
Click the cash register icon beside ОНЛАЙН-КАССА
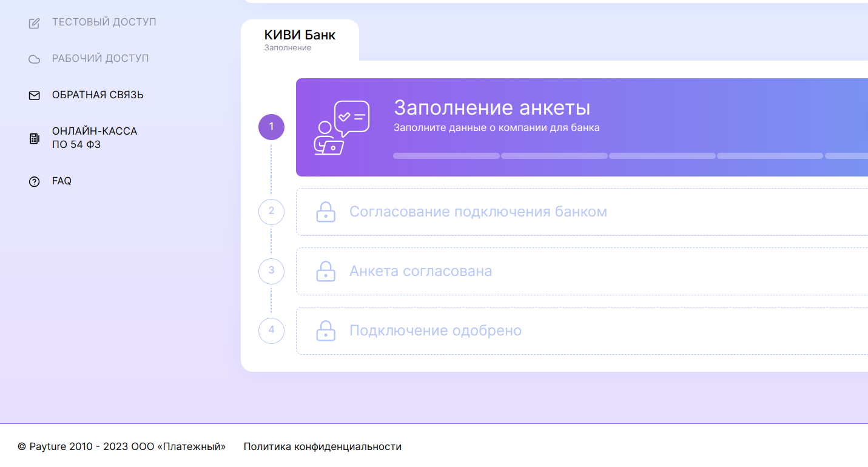click(x=35, y=138)
